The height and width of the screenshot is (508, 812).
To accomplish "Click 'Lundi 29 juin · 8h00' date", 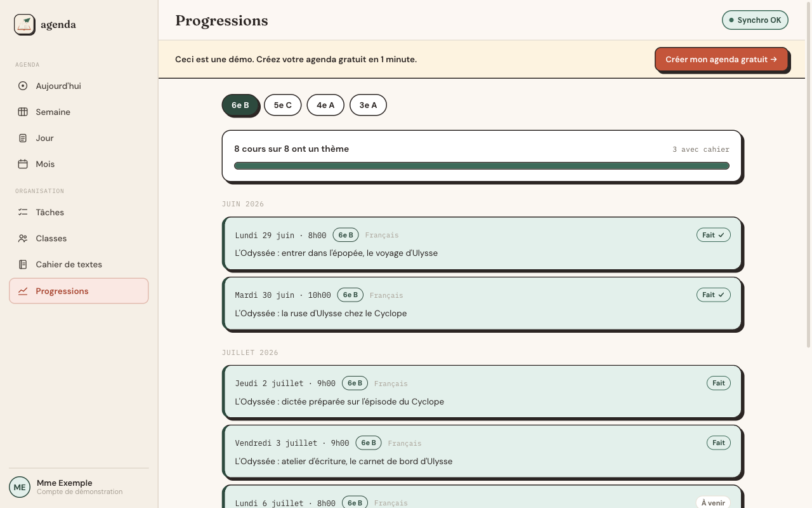I will [x=280, y=235].
